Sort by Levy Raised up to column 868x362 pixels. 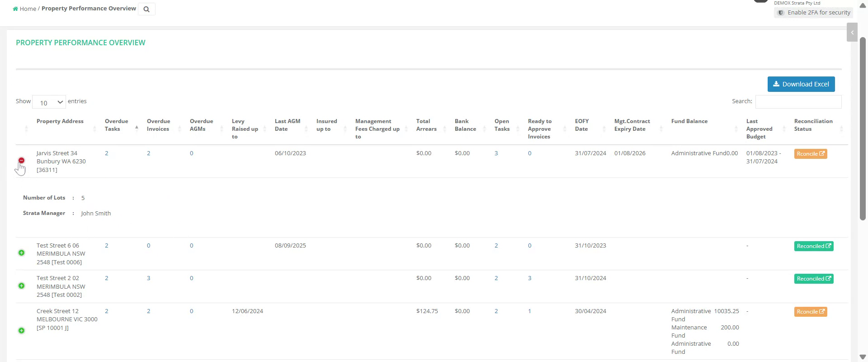pyautogui.click(x=245, y=129)
